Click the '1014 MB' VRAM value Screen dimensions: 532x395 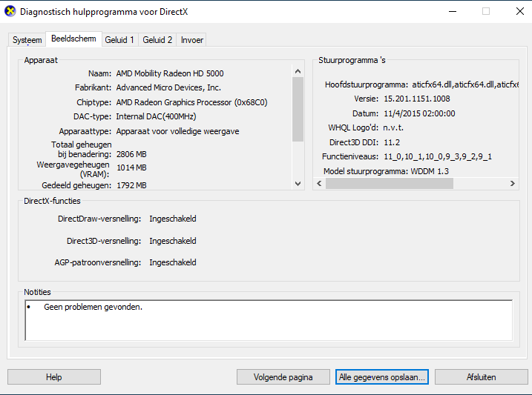pyautogui.click(x=131, y=167)
